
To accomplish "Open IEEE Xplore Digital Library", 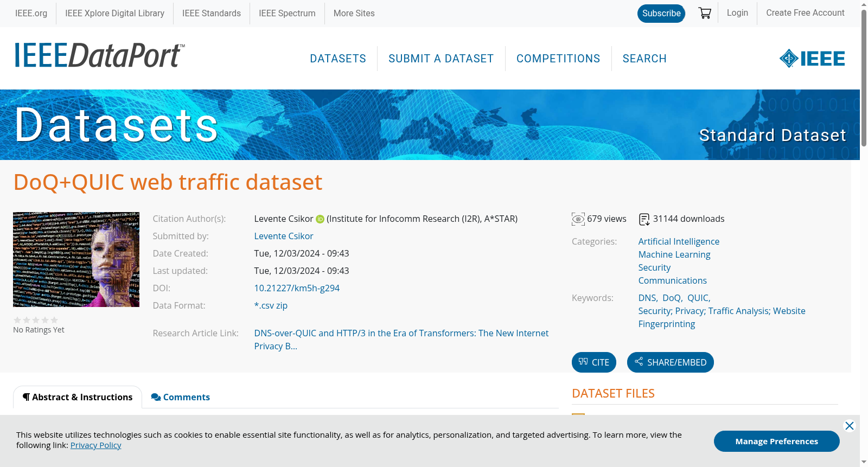I will (114, 14).
